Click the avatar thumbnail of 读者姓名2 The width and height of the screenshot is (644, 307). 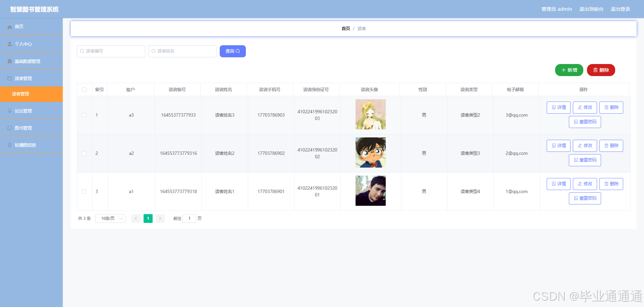tap(370, 152)
